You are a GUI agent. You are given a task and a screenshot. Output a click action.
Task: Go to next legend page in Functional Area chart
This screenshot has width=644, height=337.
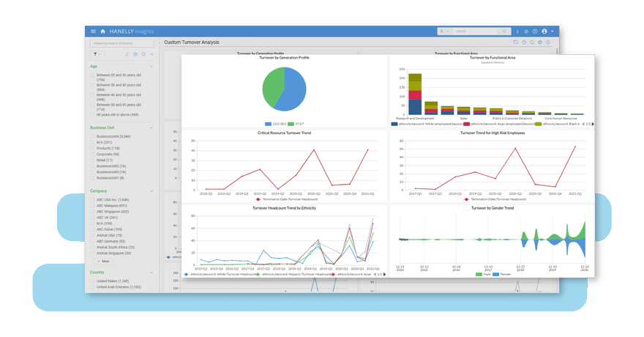tap(593, 124)
